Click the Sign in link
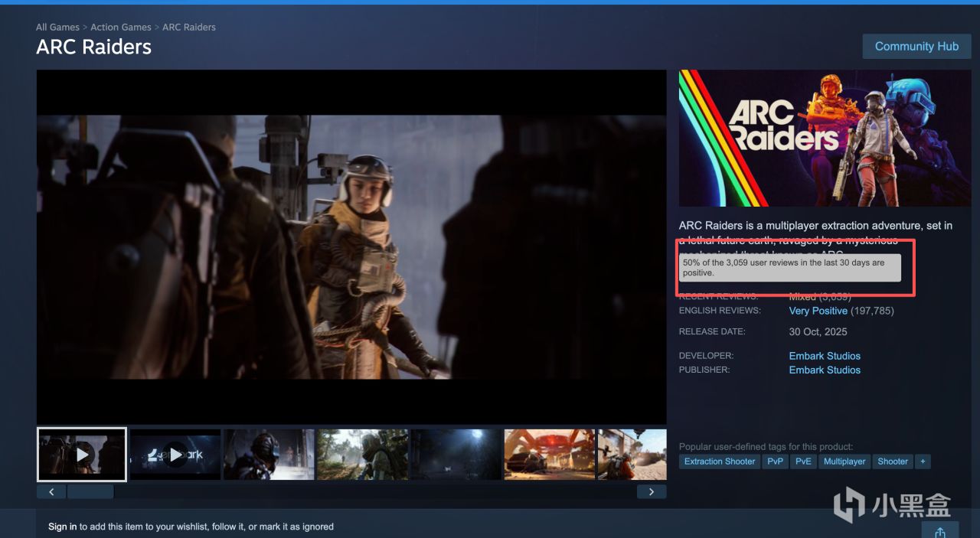Viewport: 980px width, 538px height. 62,527
